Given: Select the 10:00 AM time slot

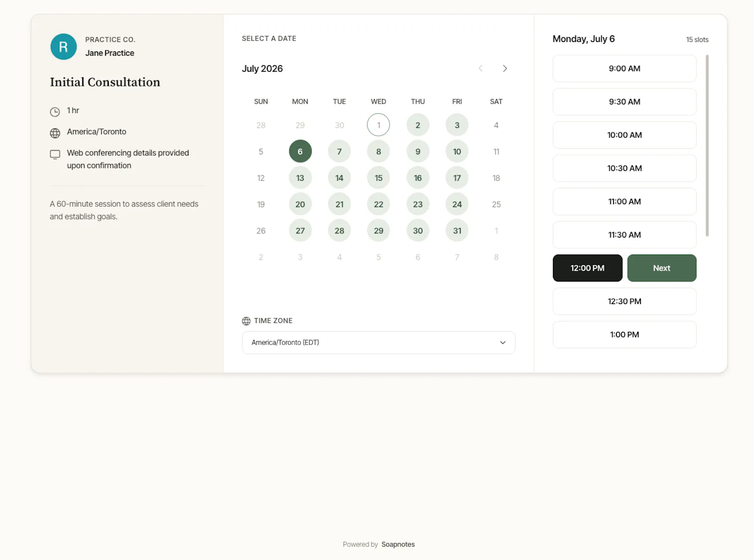Looking at the screenshot, I should 624,135.
